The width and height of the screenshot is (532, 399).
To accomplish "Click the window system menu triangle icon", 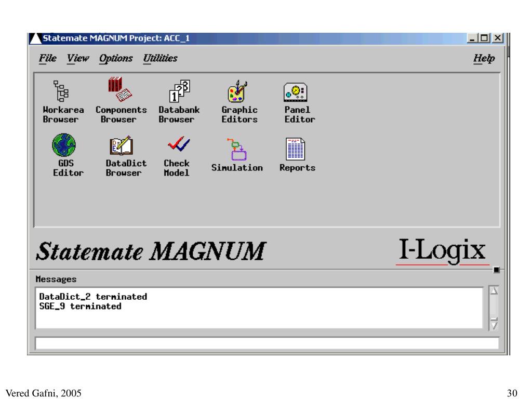I will (x=35, y=38).
